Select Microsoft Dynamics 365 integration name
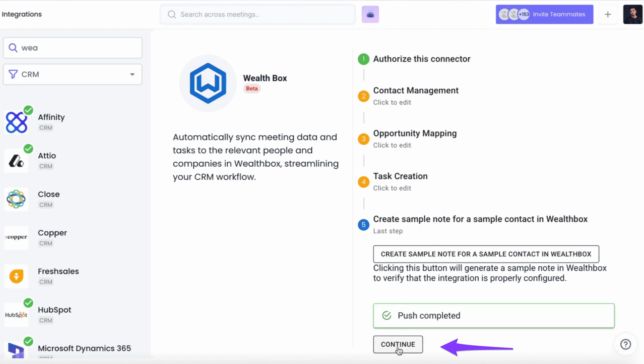Screen dimensions: 644x364 pos(84,348)
